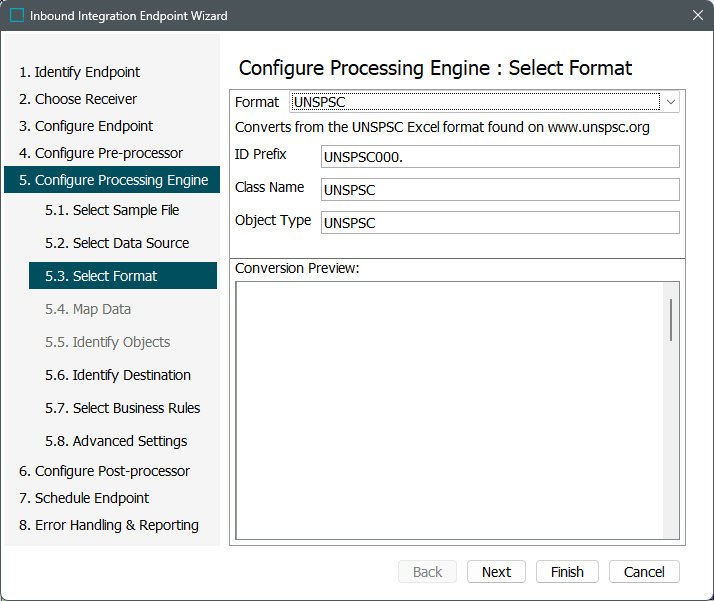Select step 5.1 Select Sample File

coord(112,210)
